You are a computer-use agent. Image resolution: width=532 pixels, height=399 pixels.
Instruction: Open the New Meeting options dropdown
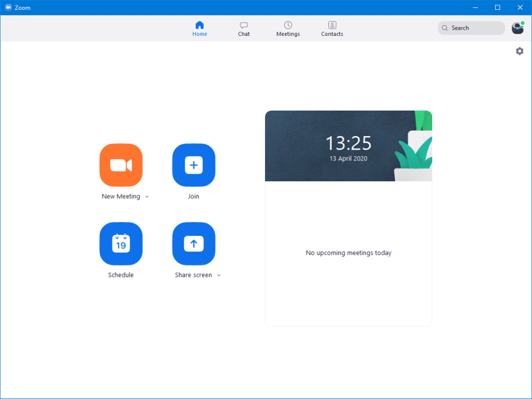tap(147, 196)
